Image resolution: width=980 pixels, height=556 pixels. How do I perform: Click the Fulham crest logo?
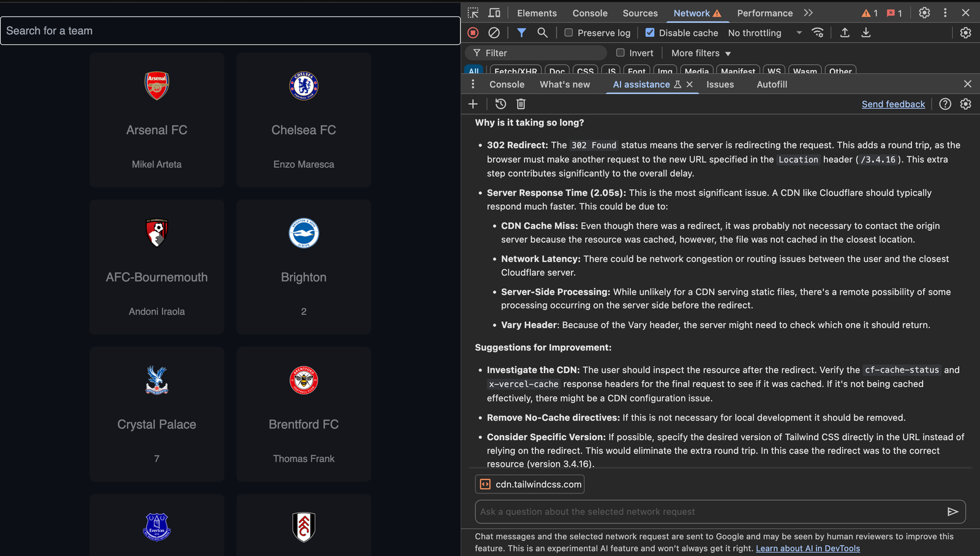tap(304, 527)
